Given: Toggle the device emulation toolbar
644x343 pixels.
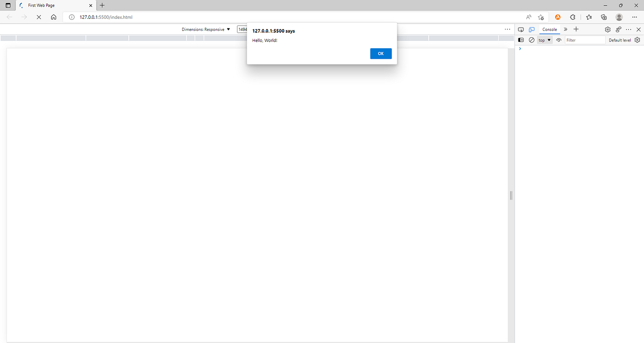Looking at the screenshot, I should pos(532,29).
